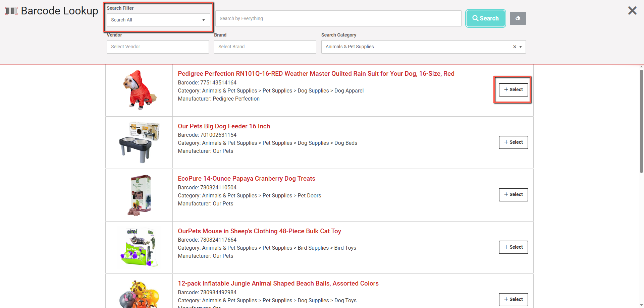The image size is (644, 308).
Task: Click Manufacturer: Pedigree Perfection text
Action: [x=219, y=99]
